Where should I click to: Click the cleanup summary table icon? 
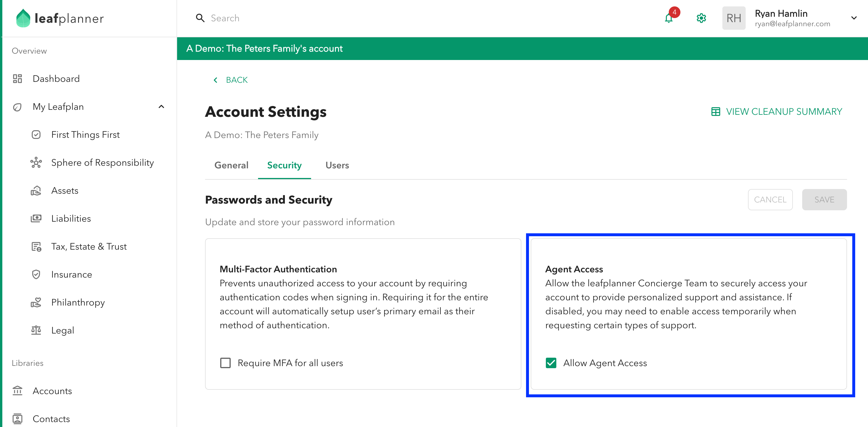[x=716, y=112]
